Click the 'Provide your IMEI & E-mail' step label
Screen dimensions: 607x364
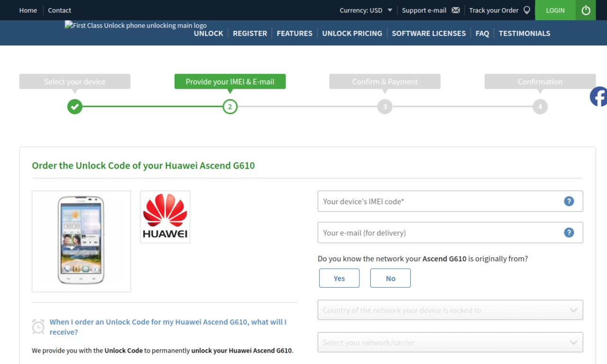230,82
